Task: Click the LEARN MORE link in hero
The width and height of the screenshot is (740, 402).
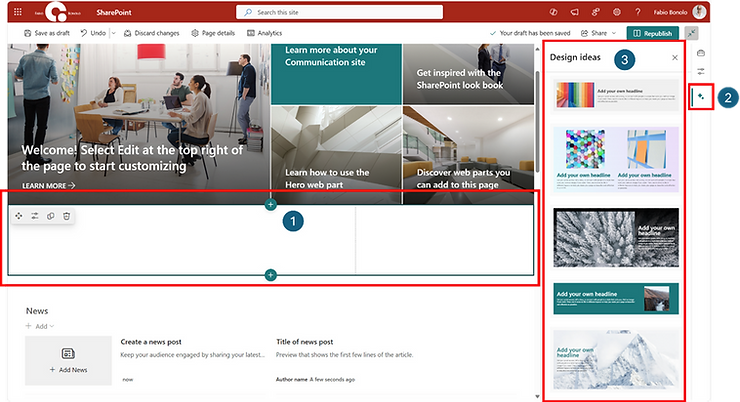Action: coord(49,186)
